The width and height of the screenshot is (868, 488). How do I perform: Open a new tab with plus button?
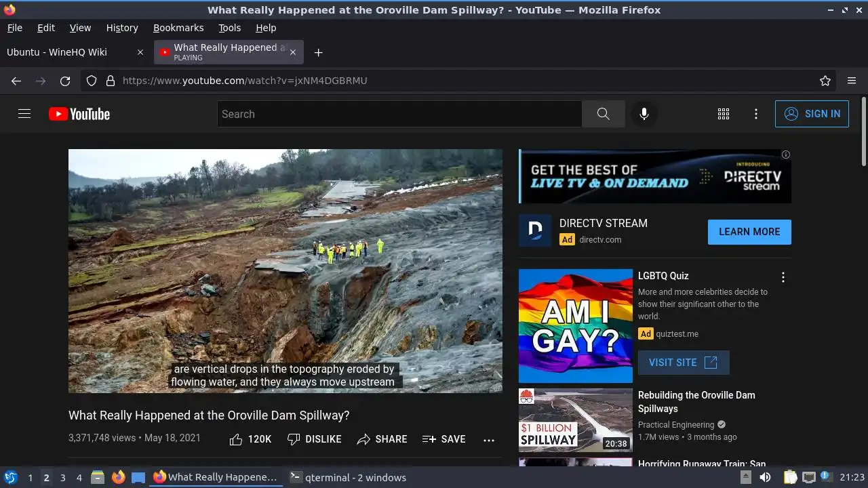click(318, 52)
